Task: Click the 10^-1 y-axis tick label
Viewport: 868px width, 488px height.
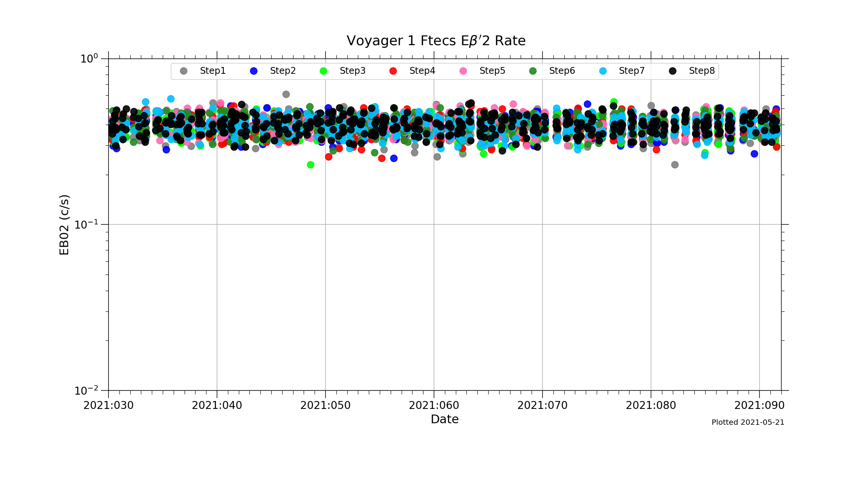Action: [x=86, y=224]
